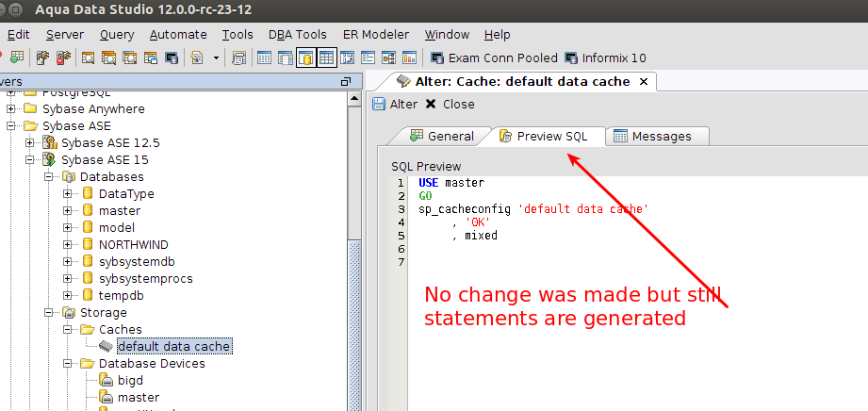Click the SQL line 'USE master'
This screenshot has width=868, height=411.
(451, 182)
